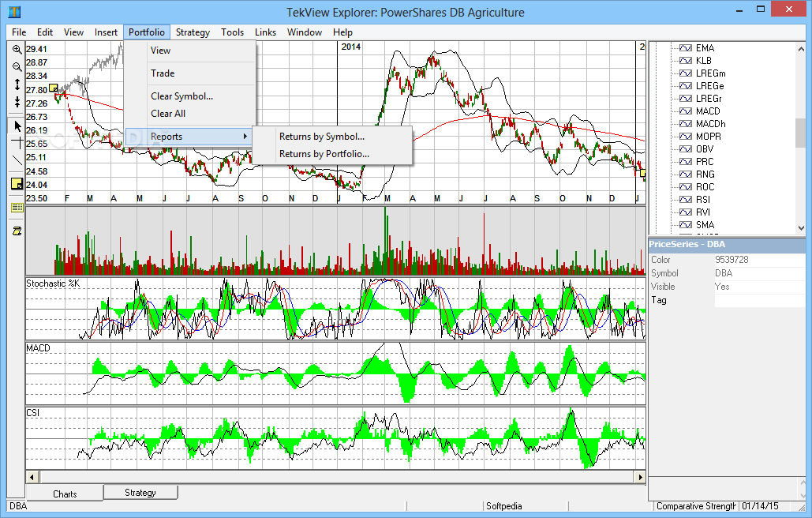This screenshot has width=812, height=518.
Task: Open the data table icon
Action: pyautogui.click(x=17, y=208)
